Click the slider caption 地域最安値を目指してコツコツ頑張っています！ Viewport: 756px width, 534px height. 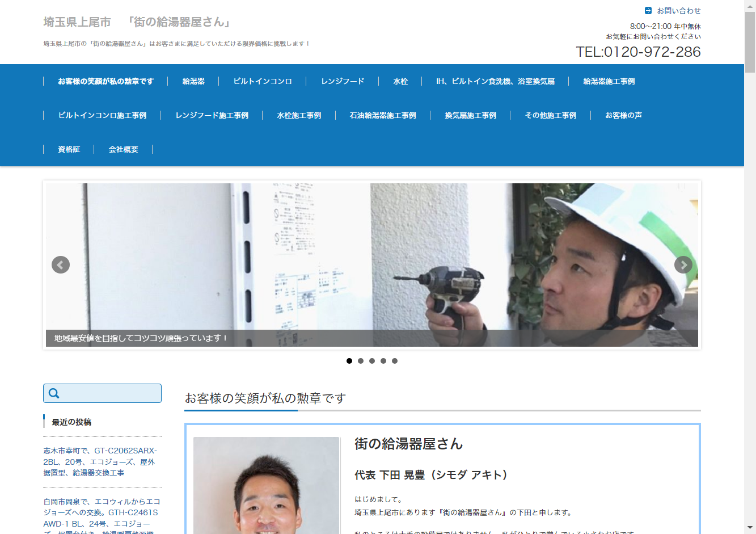pos(141,338)
